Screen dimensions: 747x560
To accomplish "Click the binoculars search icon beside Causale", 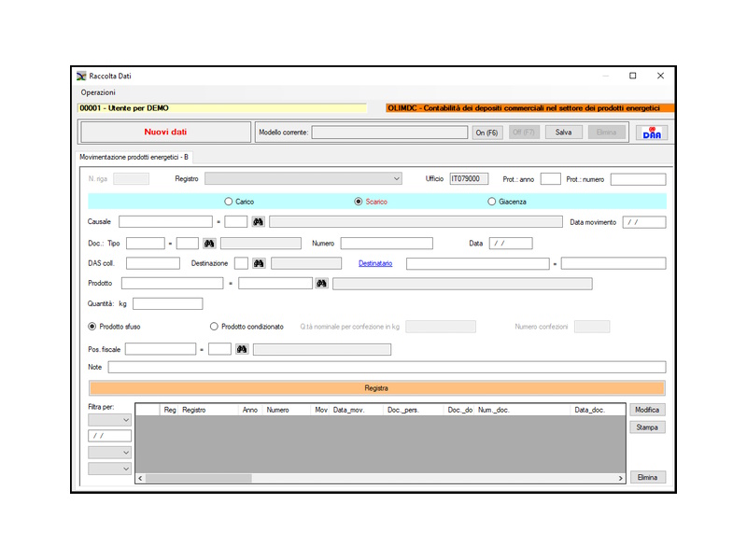I will coord(259,222).
